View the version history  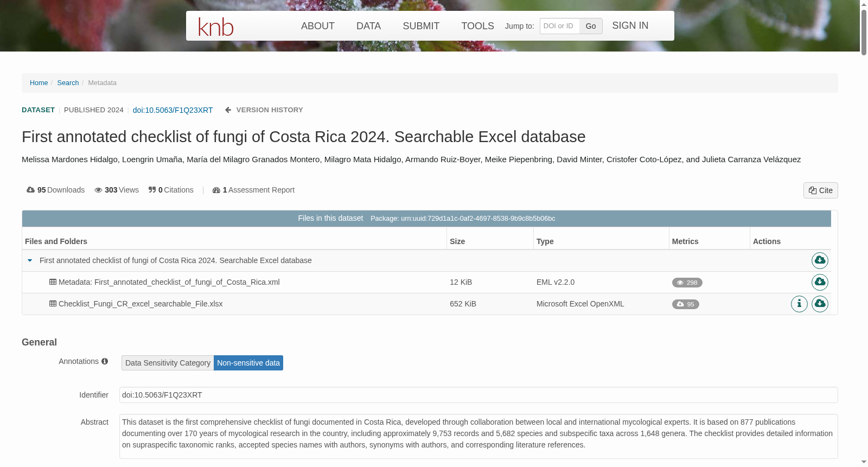[264, 110]
